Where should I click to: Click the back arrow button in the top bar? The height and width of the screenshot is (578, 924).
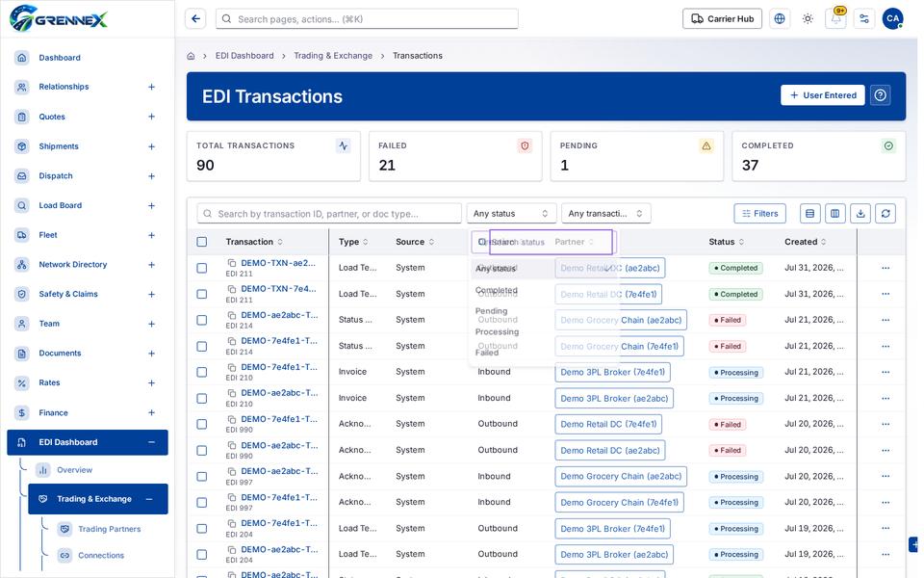[x=195, y=19]
